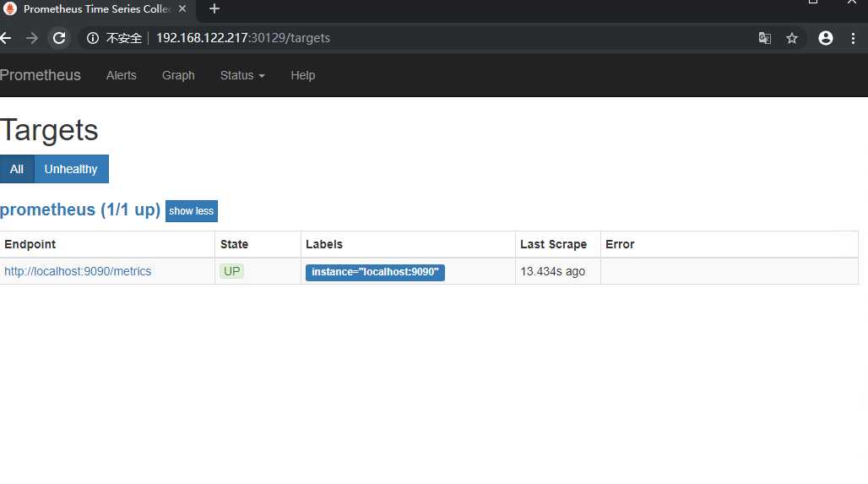The width and height of the screenshot is (868, 484).
Task: Click the prometheus (1/1 up) heading
Action: [x=80, y=209]
